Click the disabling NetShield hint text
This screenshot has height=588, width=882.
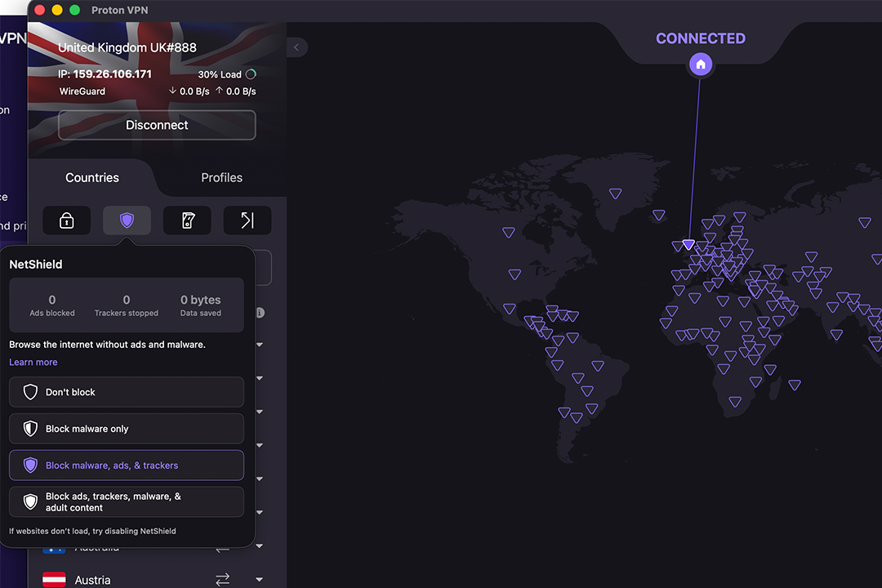92,531
